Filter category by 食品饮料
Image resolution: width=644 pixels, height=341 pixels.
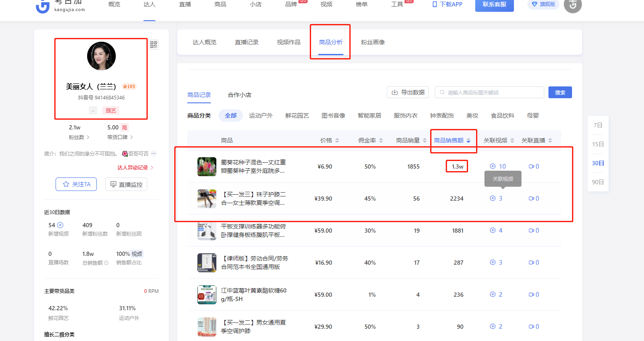[x=503, y=115]
